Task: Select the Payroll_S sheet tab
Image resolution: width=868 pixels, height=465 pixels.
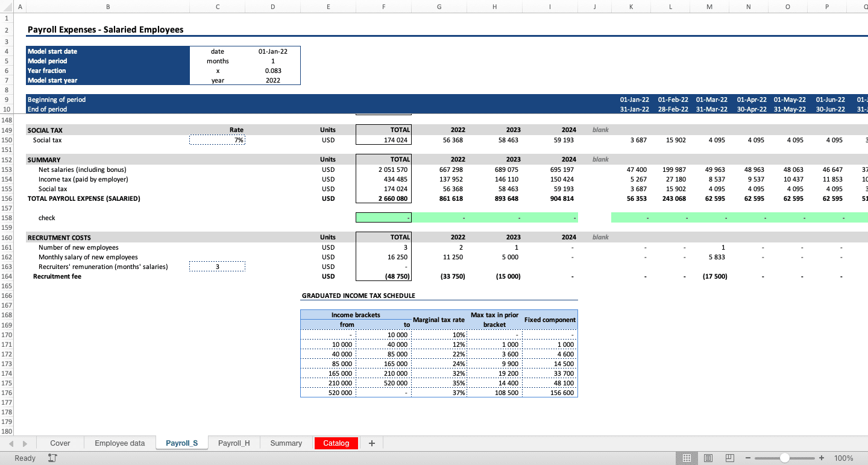Action: point(181,443)
